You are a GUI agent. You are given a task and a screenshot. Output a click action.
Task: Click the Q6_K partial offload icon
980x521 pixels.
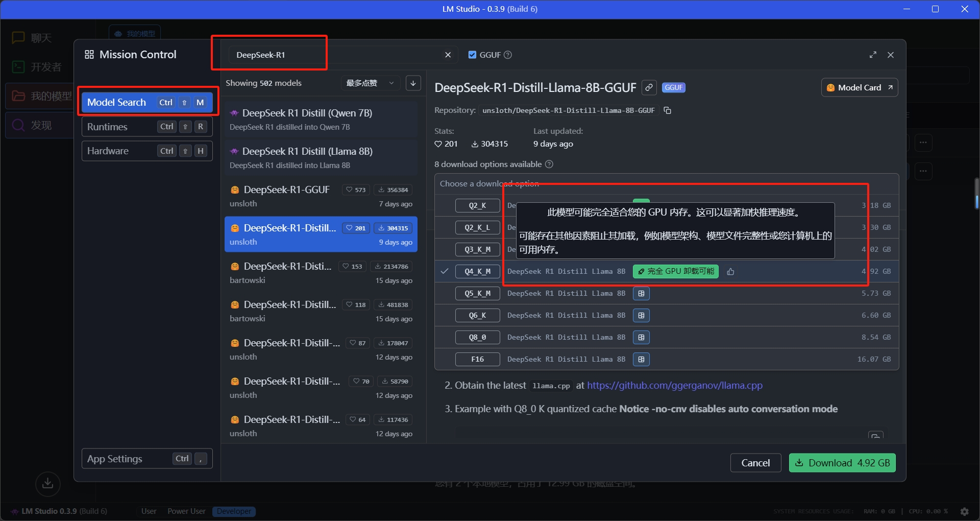(641, 316)
